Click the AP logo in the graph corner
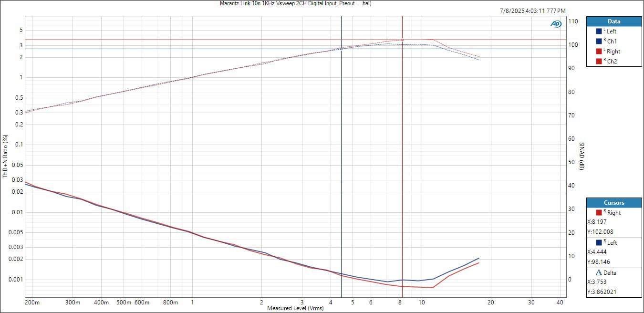The image size is (644, 313). coord(556,24)
